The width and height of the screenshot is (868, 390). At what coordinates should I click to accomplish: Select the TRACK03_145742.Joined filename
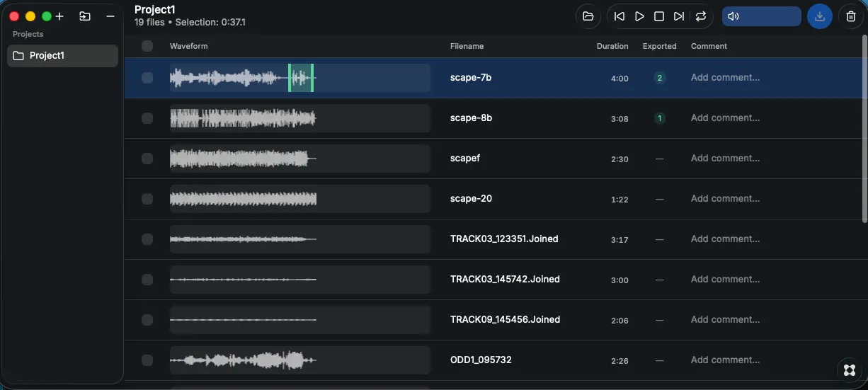(x=505, y=280)
